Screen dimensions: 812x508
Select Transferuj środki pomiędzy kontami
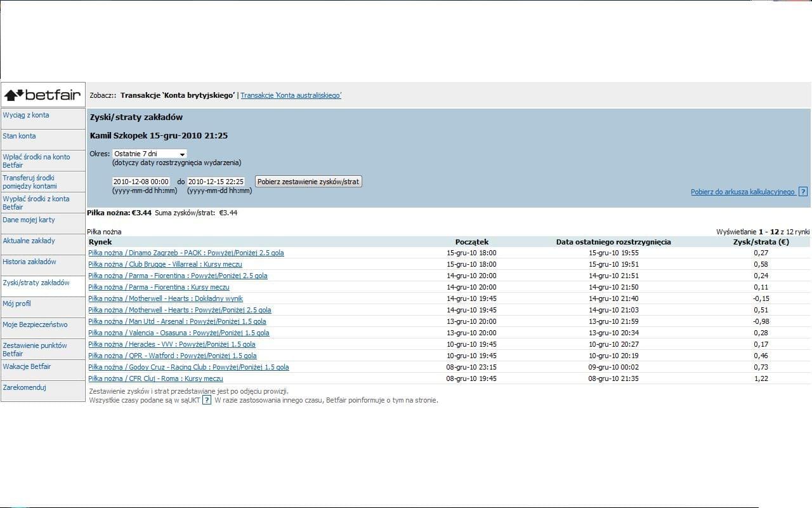[30, 182]
